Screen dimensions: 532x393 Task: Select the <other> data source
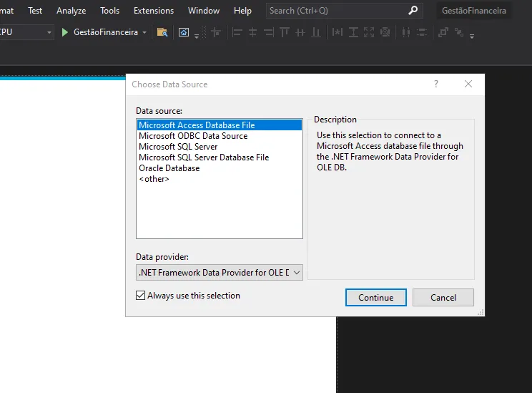pos(220,179)
